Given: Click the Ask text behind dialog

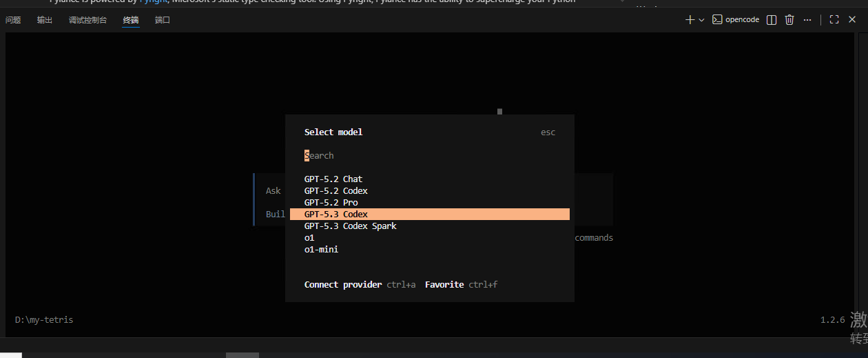Looking at the screenshot, I should pyautogui.click(x=273, y=191).
